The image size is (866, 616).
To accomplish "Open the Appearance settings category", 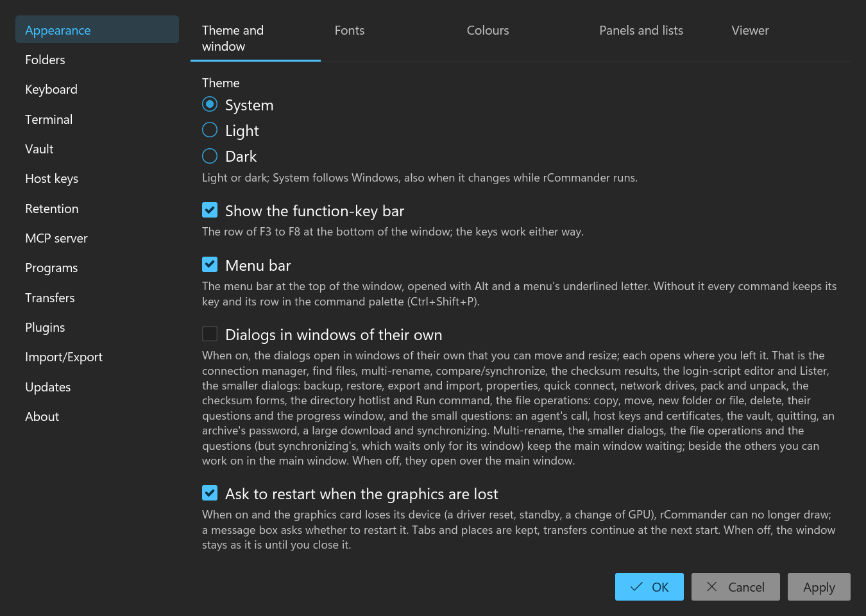I will click(x=97, y=30).
